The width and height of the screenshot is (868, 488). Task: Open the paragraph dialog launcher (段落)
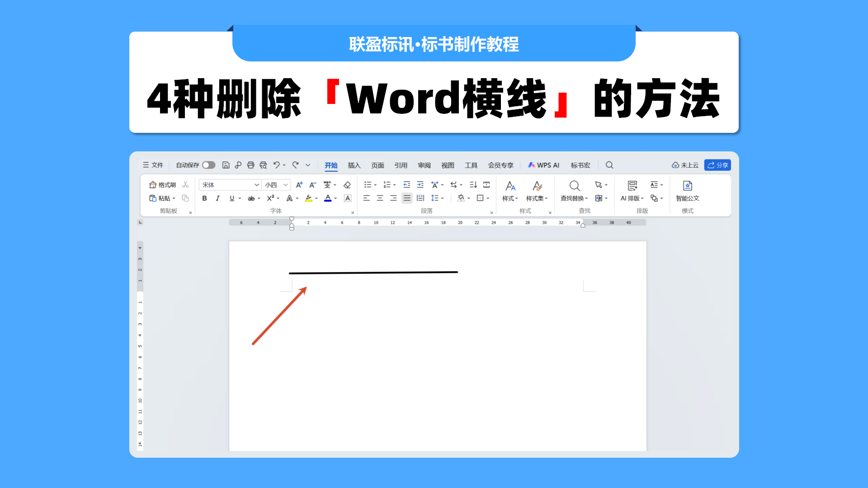491,212
